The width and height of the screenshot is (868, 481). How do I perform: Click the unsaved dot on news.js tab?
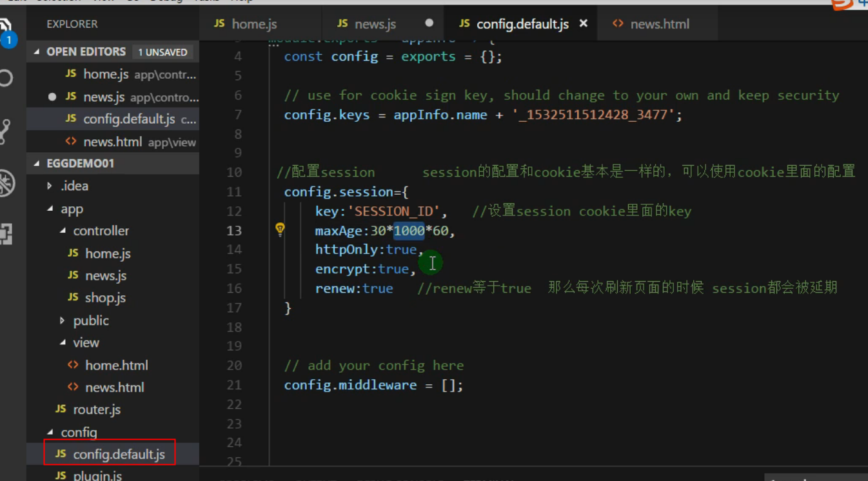429,23
